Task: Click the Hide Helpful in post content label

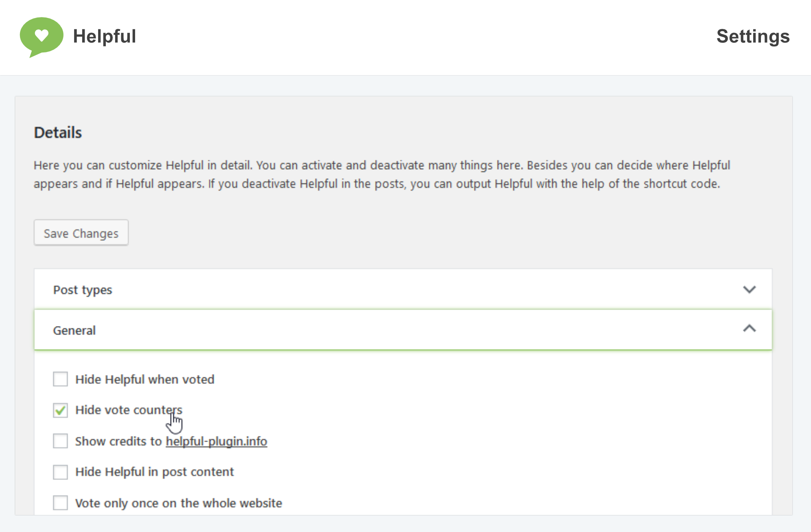Action: click(155, 472)
